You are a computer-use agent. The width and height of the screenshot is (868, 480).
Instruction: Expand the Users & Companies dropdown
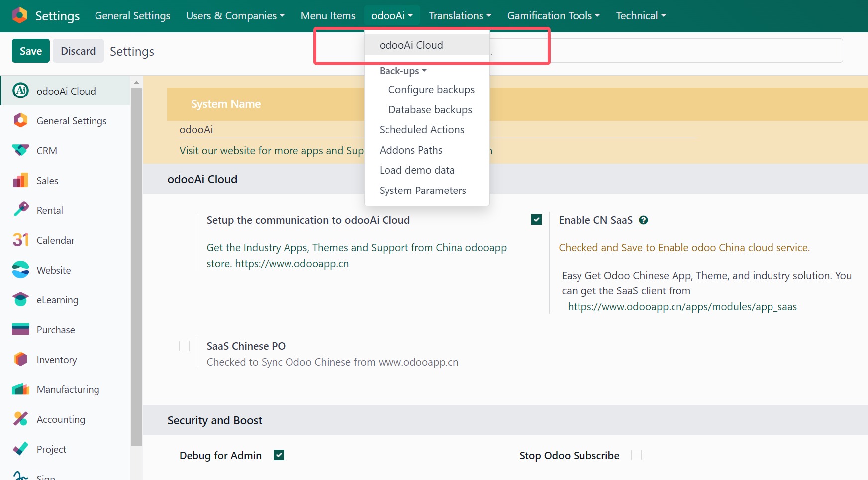tap(235, 16)
